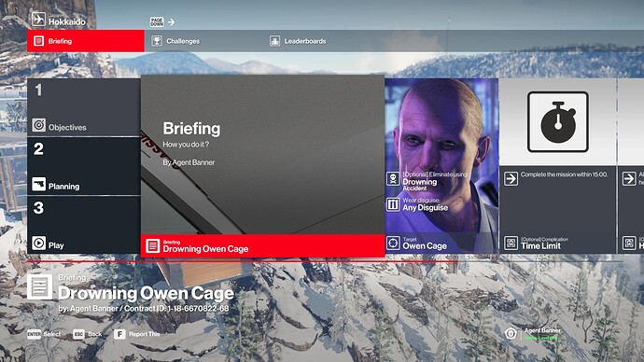Click the Enter key Select prompt
Image resolution: width=644 pixels, height=362 pixels.
44,334
